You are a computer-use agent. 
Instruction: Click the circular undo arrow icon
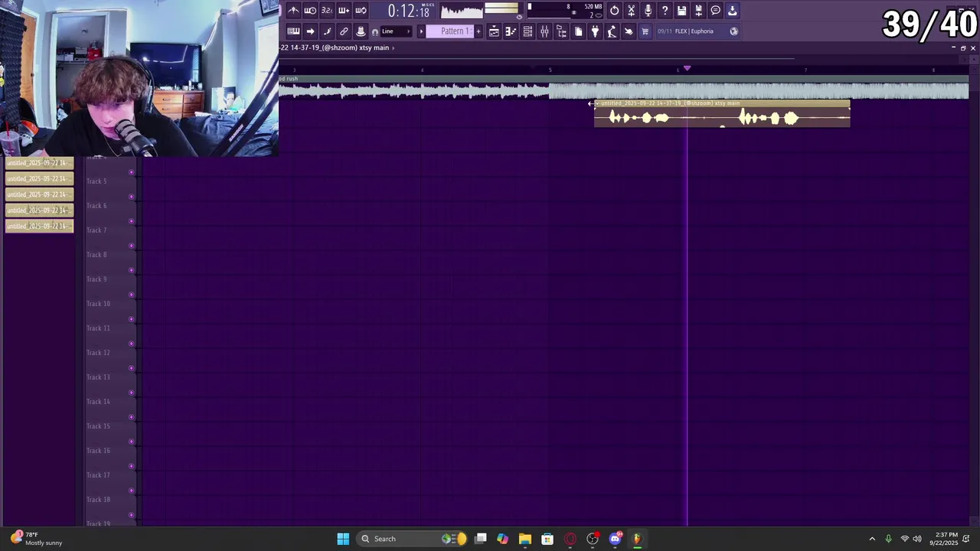coord(614,10)
